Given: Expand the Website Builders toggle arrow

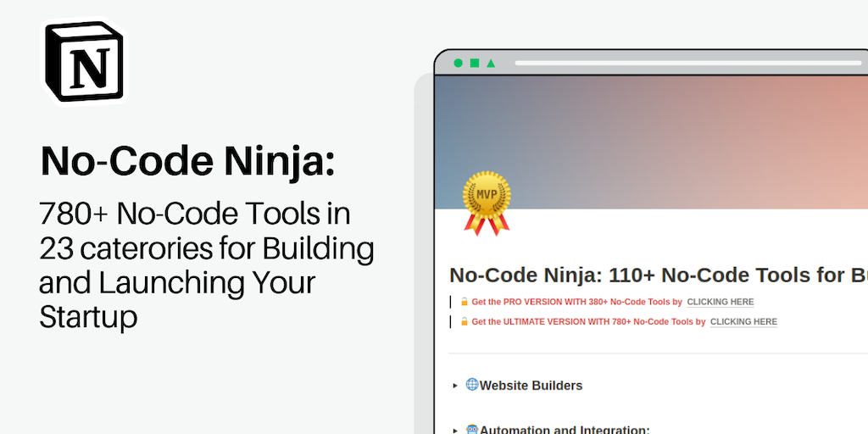Looking at the screenshot, I should (455, 386).
